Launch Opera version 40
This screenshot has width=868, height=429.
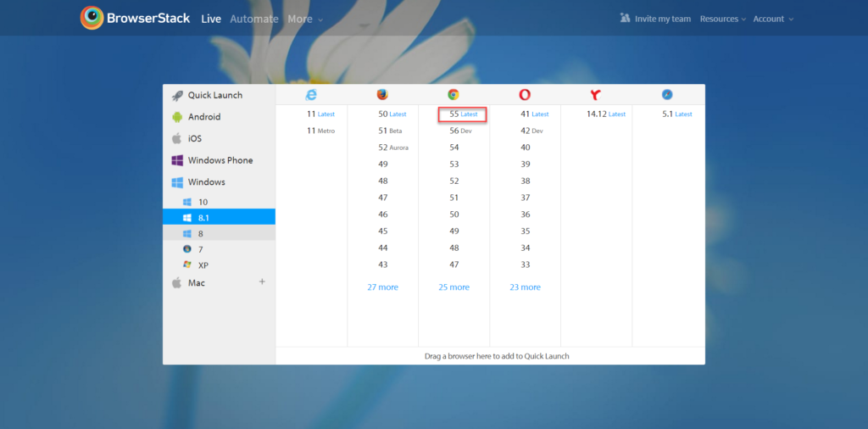pos(526,148)
